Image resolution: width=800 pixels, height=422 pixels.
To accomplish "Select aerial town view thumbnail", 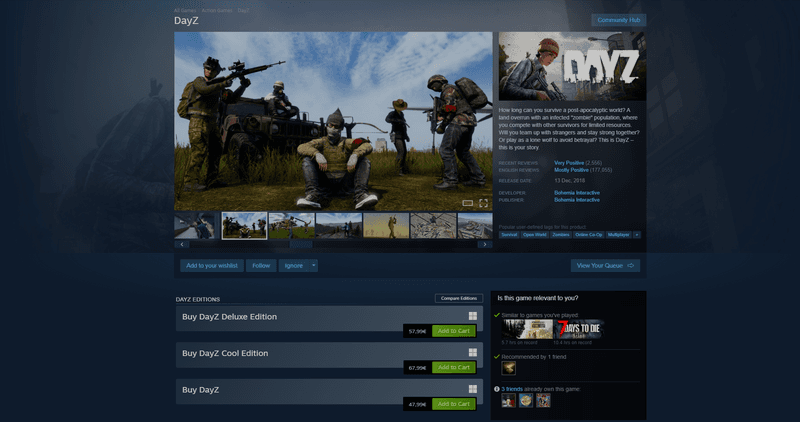I will coord(433,226).
